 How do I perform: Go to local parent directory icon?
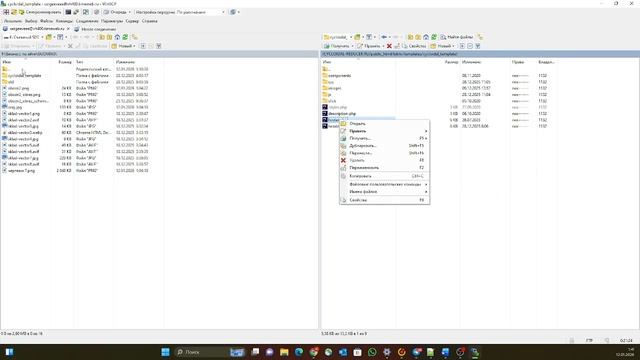tap(102, 37)
